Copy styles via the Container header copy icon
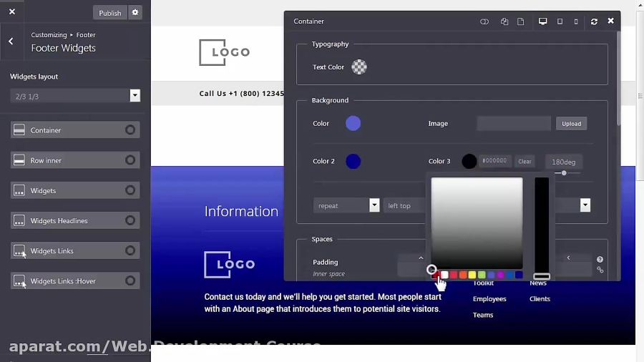 (x=504, y=21)
